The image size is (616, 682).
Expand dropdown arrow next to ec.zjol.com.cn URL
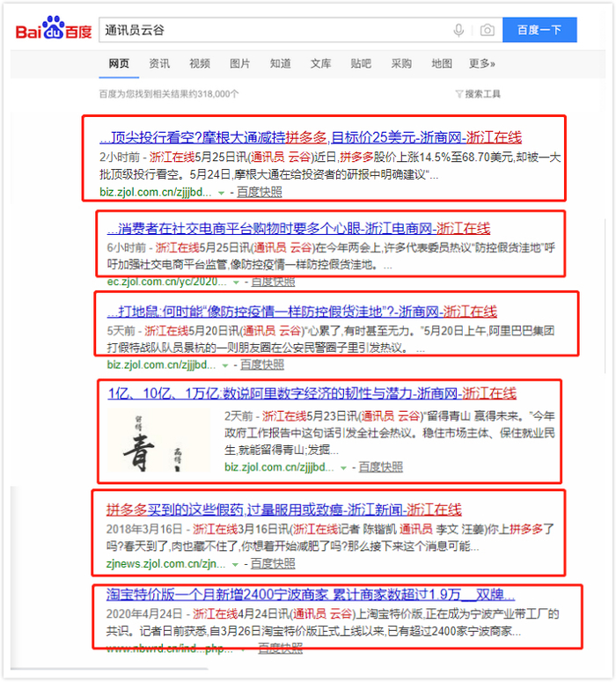(x=236, y=282)
